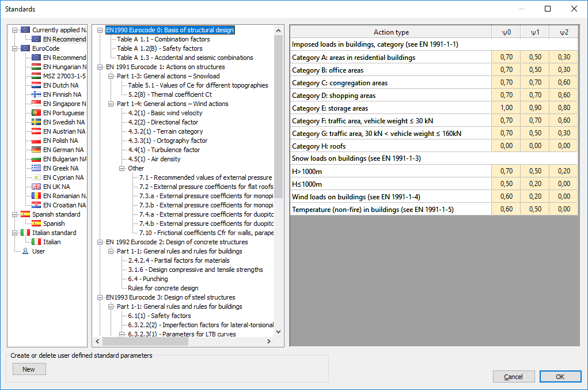Collapse Part 1-3 Snowload node

pyautogui.click(x=111, y=76)
